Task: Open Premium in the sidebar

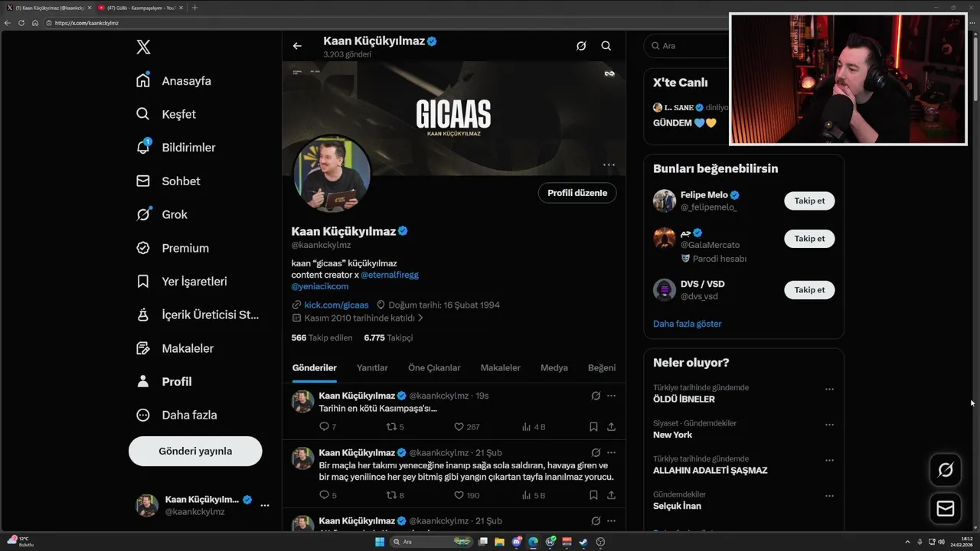Action: [x=172, y=248]
